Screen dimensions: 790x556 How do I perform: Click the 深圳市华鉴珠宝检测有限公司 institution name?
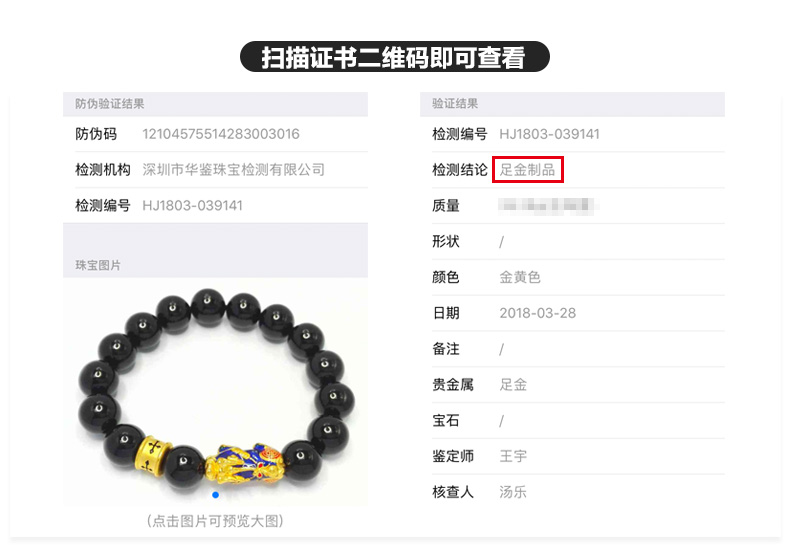coord(233,170)
